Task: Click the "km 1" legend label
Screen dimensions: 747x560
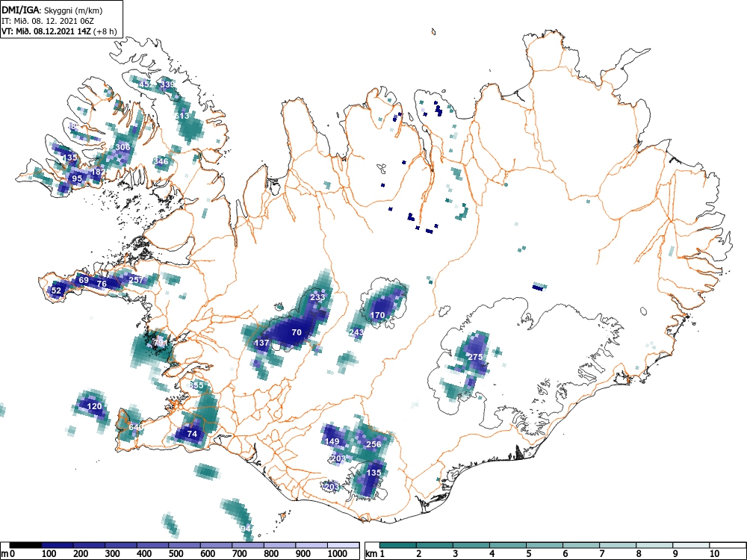Action: pos(375,554)
